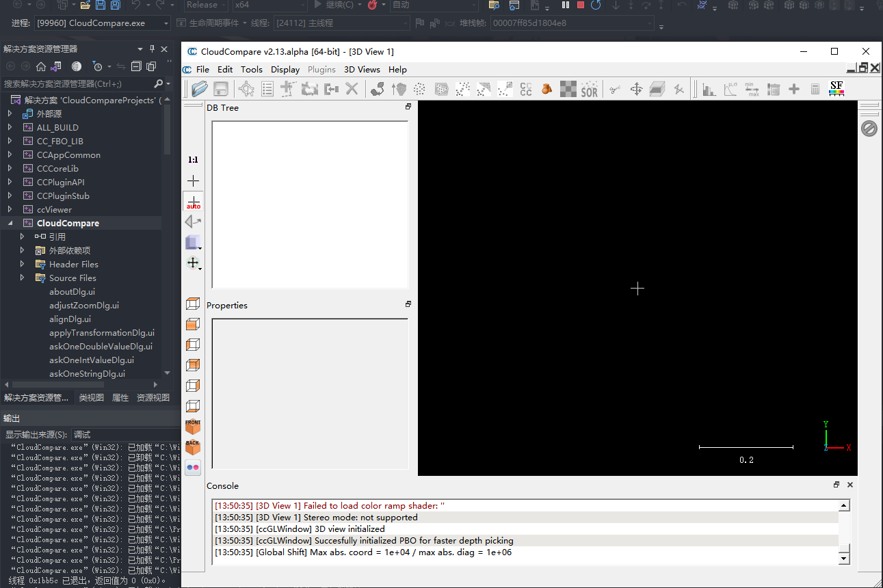
Task: Switch to the 类视图 tab
Action: (x=91, y=397)
